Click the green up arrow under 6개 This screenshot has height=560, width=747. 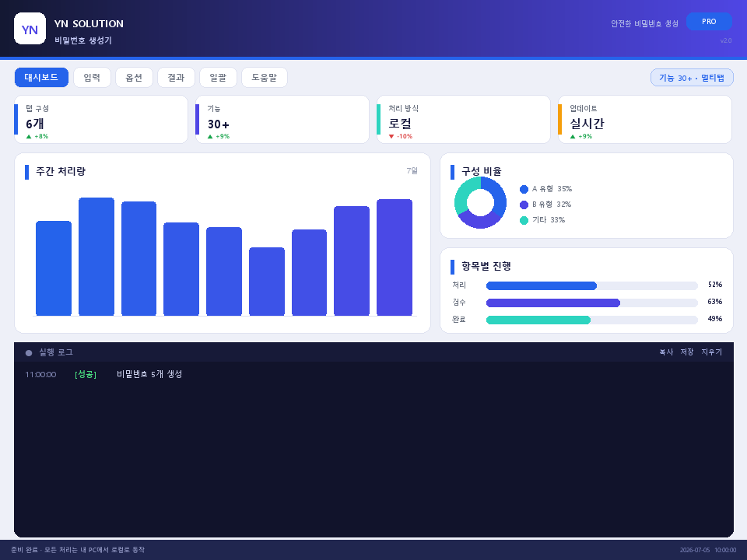(29, 137)
